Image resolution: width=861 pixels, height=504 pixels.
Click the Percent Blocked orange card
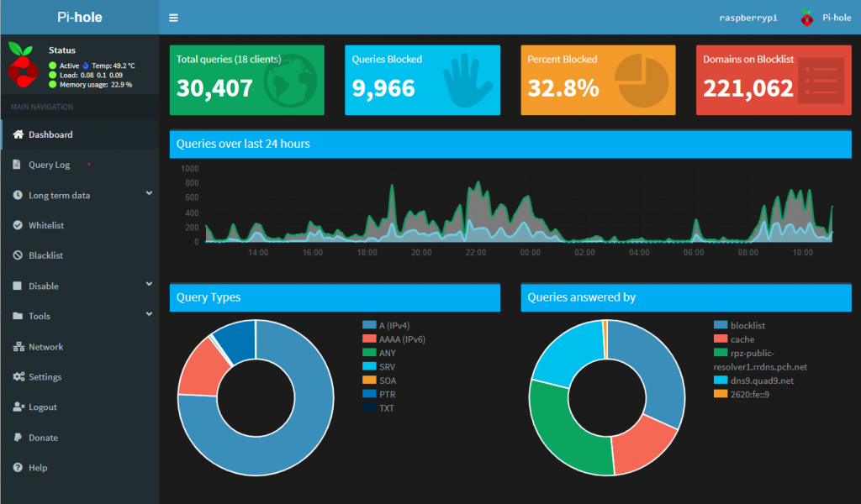pyautogui.click(x=598, y=80)
